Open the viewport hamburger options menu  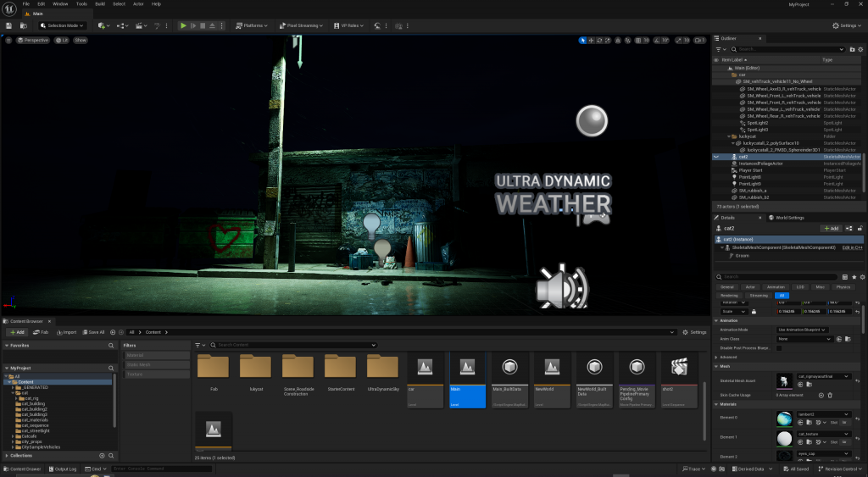[8, 41]
